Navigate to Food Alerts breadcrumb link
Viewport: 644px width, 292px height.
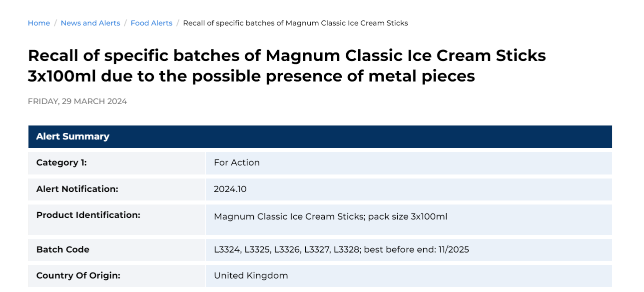[151, 23]
